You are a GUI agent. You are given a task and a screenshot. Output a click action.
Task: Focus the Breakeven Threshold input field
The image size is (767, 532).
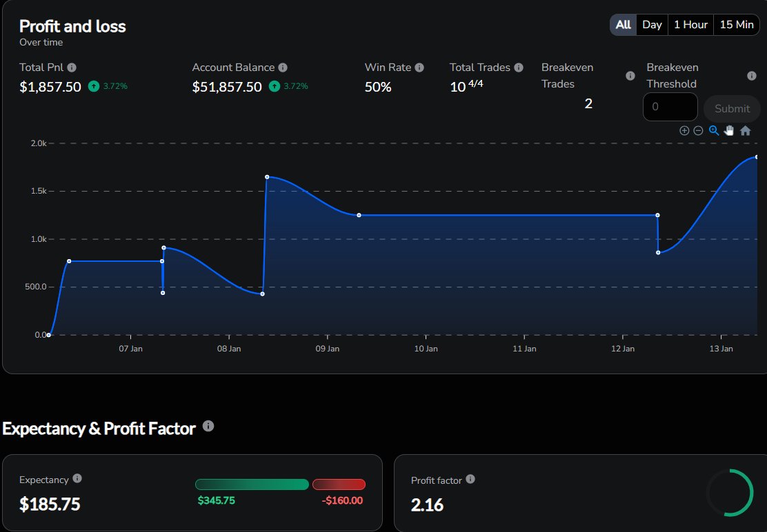(x=670, y=107)
